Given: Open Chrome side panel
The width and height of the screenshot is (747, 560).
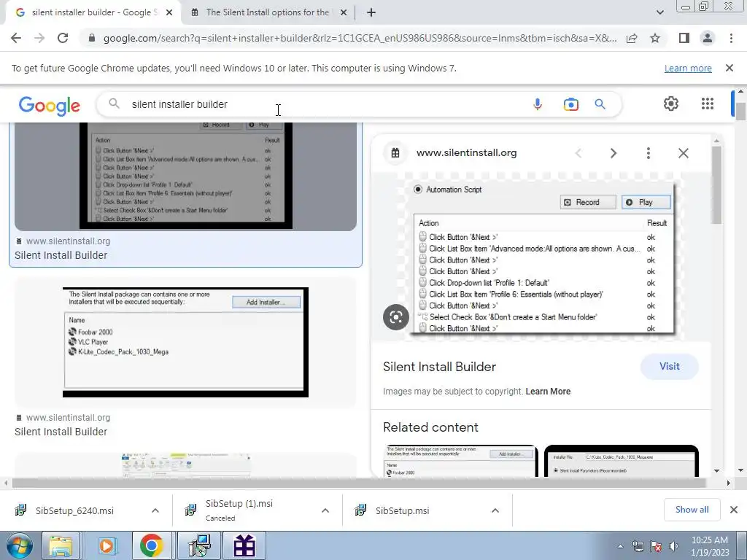Looking at the screenshot, I should (684, 38).
